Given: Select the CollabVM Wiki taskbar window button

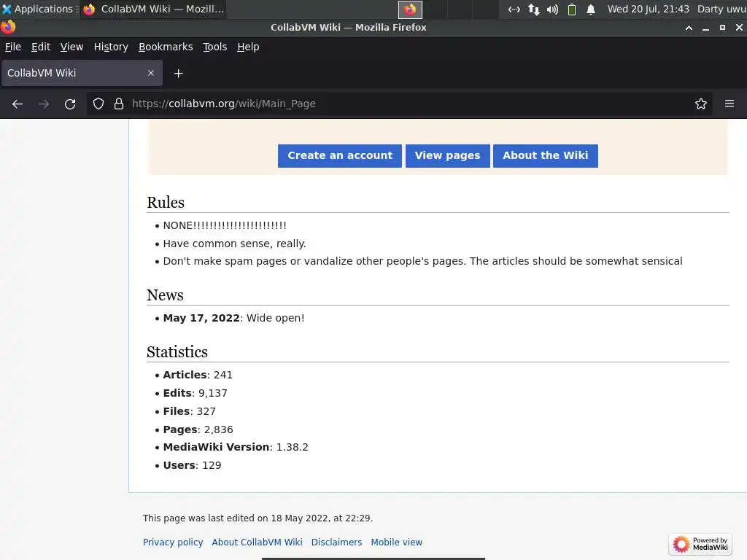Looking at the screenshot, I should coord(153,9).
